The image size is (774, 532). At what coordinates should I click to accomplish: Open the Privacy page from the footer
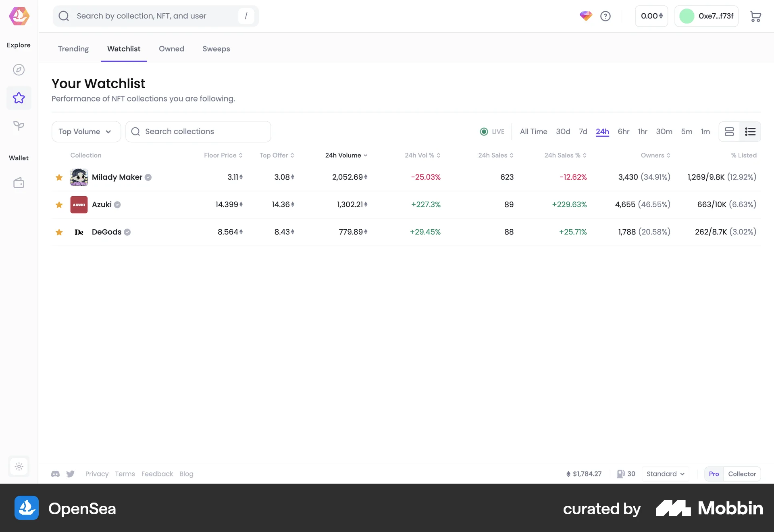click(97, 474)
